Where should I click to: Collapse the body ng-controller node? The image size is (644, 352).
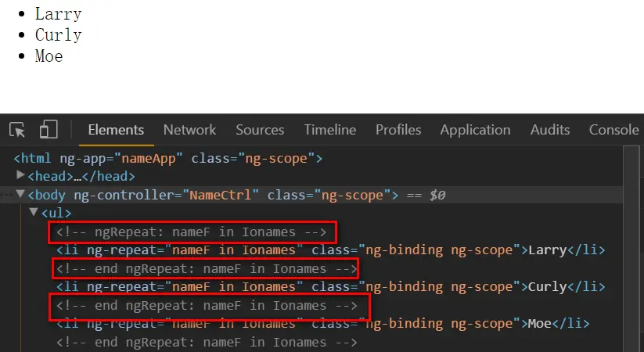[x=20, y=194]
